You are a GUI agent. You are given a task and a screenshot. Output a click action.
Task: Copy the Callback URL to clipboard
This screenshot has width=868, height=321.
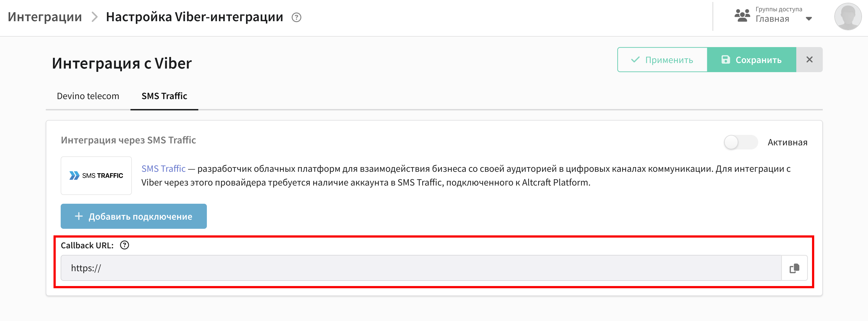794,268
